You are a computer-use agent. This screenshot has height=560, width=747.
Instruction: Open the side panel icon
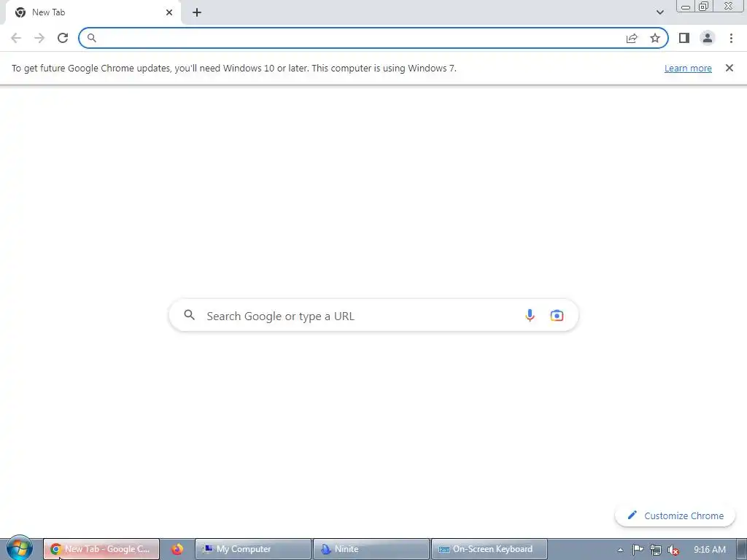pos(684,38)
